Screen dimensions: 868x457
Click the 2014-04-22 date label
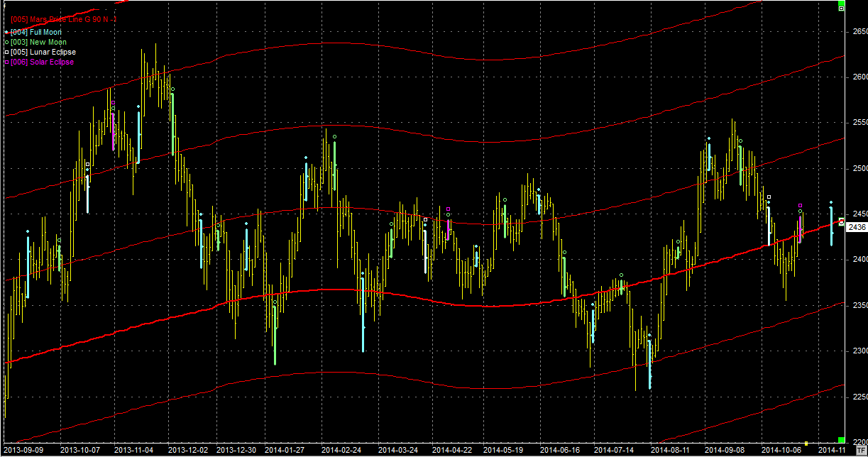click(453, 450)
